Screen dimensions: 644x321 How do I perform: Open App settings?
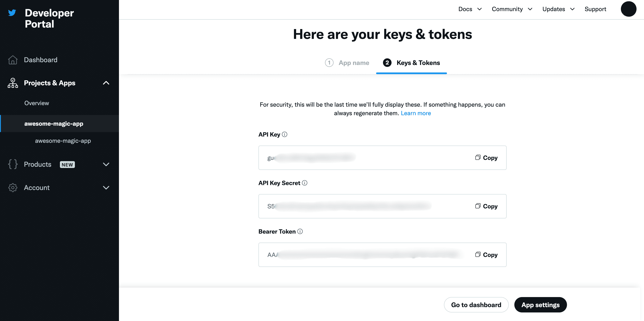point(540,305)
